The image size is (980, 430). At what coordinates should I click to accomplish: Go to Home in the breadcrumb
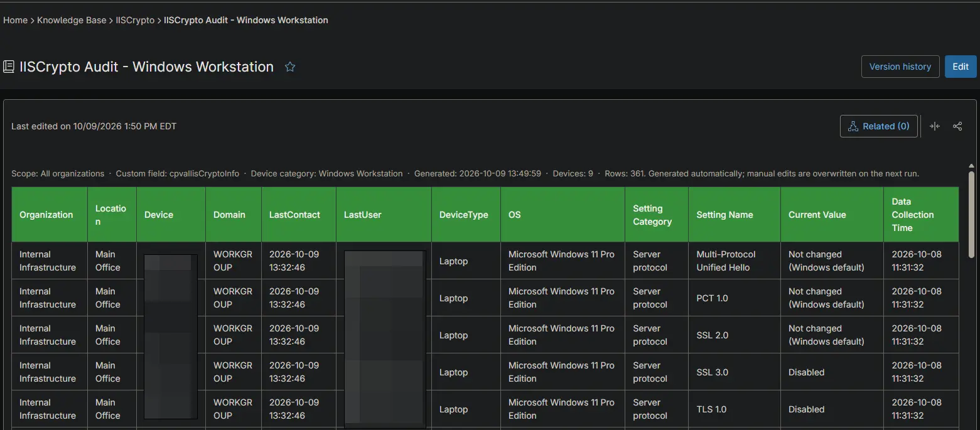point(15,20)
